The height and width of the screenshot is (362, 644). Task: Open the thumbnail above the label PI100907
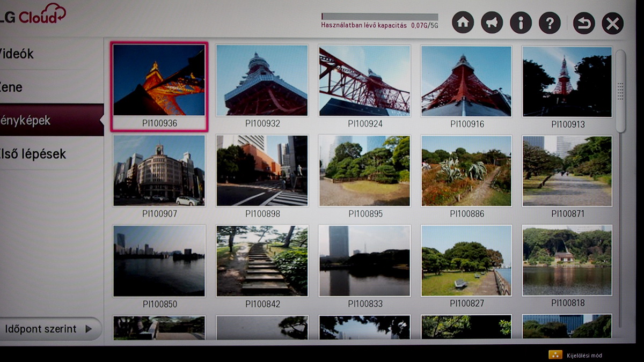(x=159, y=170)
